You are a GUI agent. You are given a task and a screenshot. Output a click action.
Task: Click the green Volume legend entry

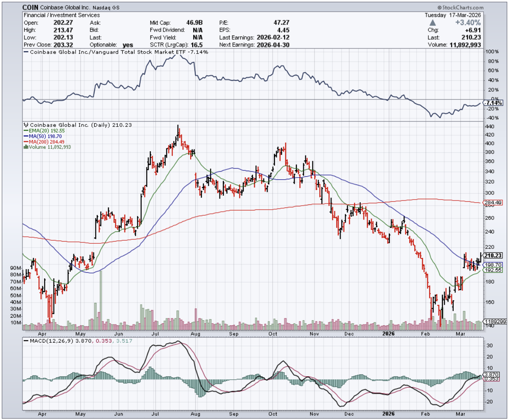[48, 147]
